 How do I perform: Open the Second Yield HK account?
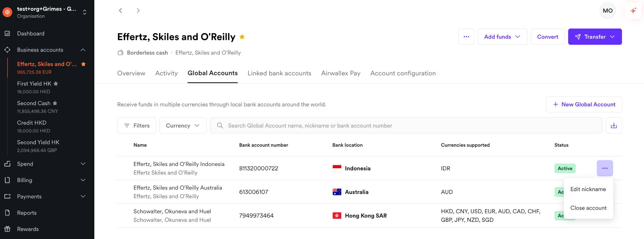coord(38,146)
